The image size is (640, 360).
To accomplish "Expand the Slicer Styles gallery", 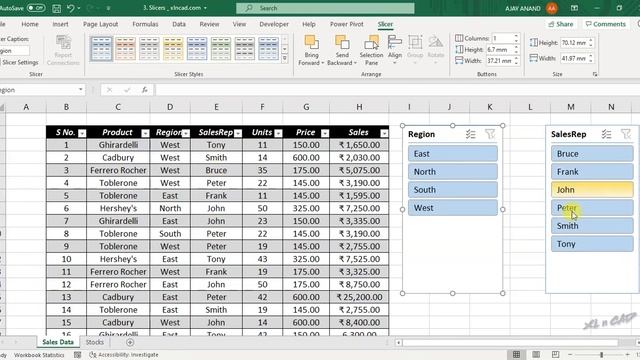I will pyautogui.click(x=284, y=58).
